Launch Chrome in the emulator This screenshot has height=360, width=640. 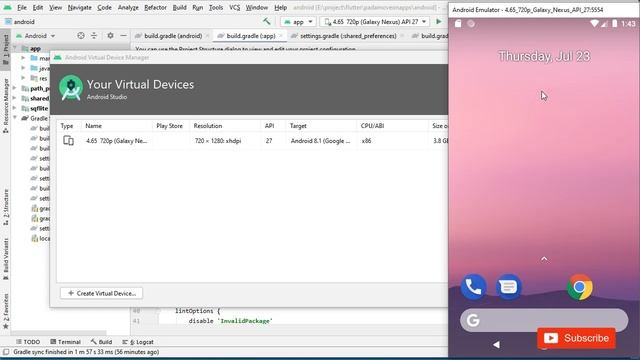tap(580, 287)
